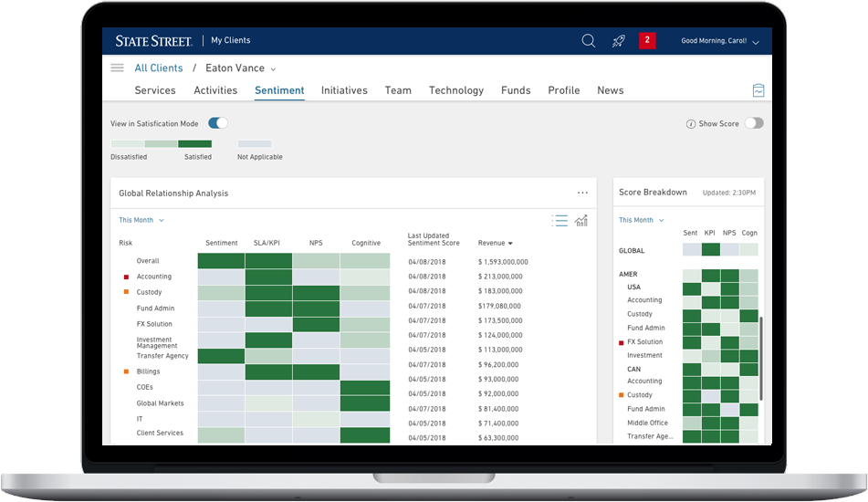Viewport: 868px width, 502px height.
Task: Open the Funds tab
Action: (x=516, y=90)
